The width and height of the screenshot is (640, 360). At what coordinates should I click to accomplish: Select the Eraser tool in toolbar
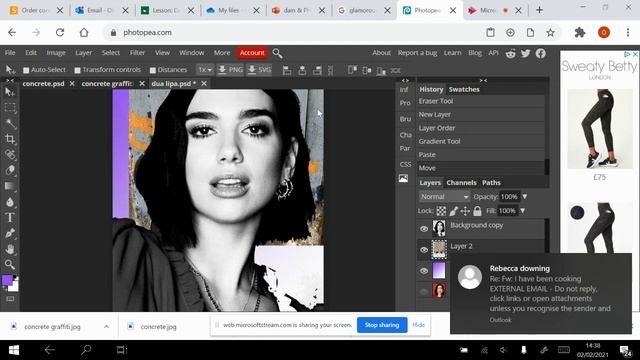pos(10,170)
